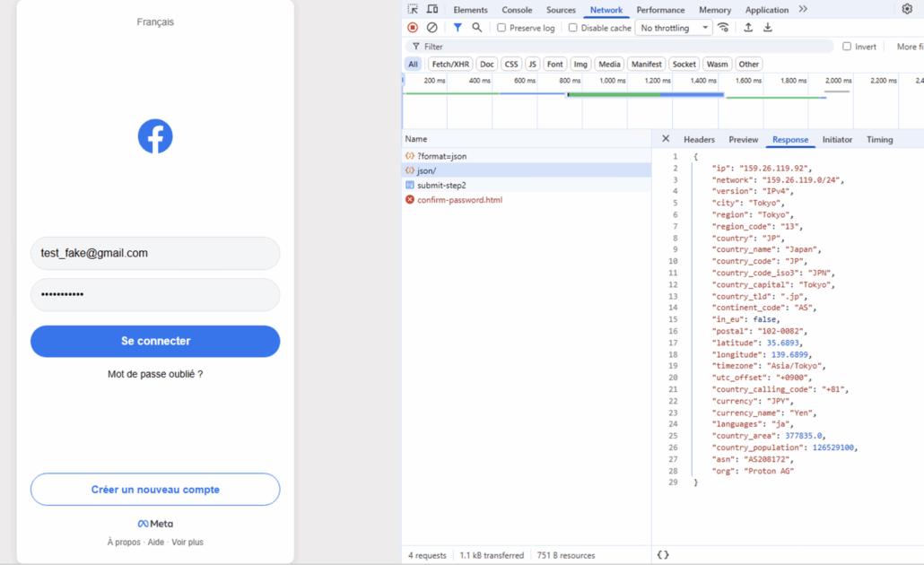Enable the Preserve log checkbox
Image resolution: width=924 pixels, height=565 pixels.
click(501, 28)
